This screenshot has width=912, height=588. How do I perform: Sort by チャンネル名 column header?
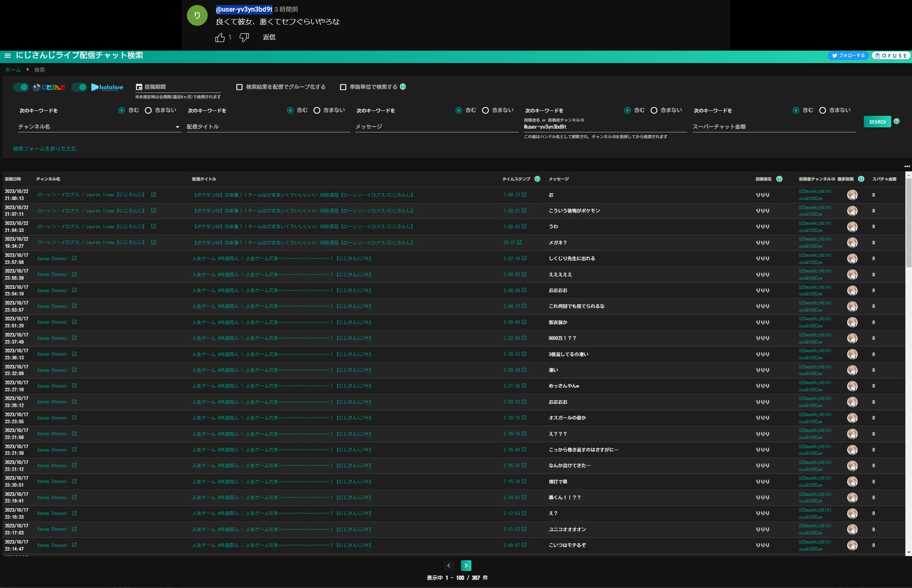(48, 179)
